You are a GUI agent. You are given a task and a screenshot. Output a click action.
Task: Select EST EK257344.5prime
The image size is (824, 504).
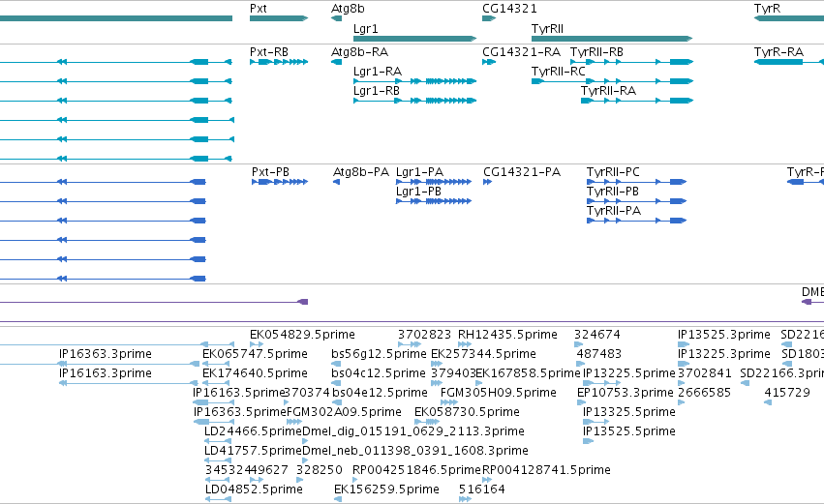pyautogui.click(x=483, y=354)
